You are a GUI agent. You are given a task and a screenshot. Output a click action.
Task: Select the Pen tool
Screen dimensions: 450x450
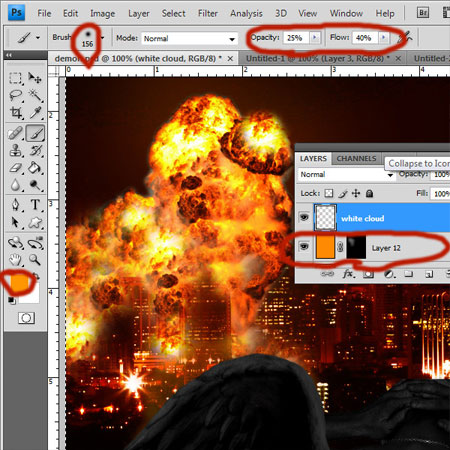pyautogui.click(x=15, y=205)
